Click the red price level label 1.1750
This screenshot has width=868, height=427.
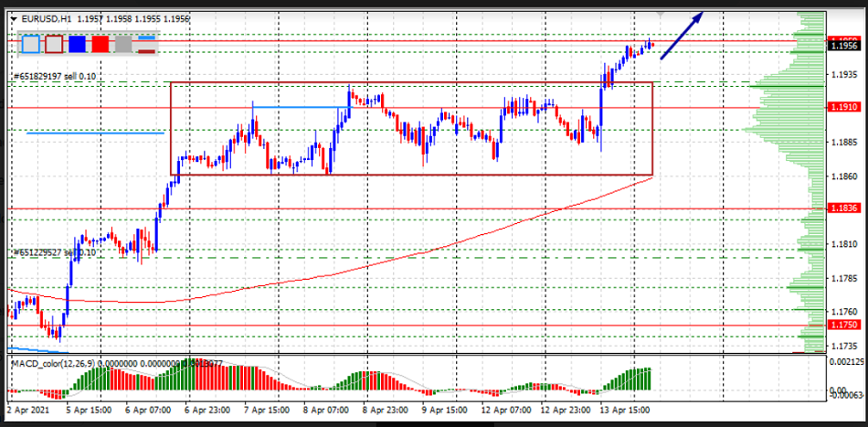[843, 326]
